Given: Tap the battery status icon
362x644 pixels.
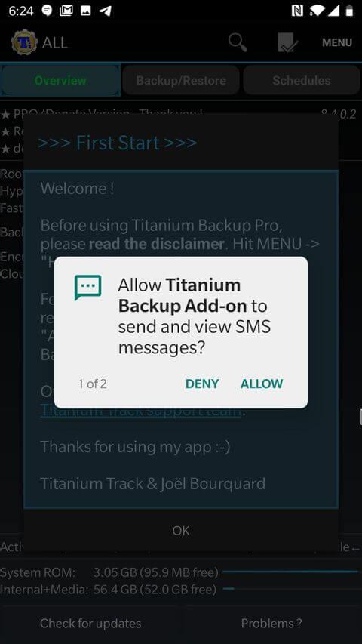Looking at the screenshot, I should tap(349, 11).
